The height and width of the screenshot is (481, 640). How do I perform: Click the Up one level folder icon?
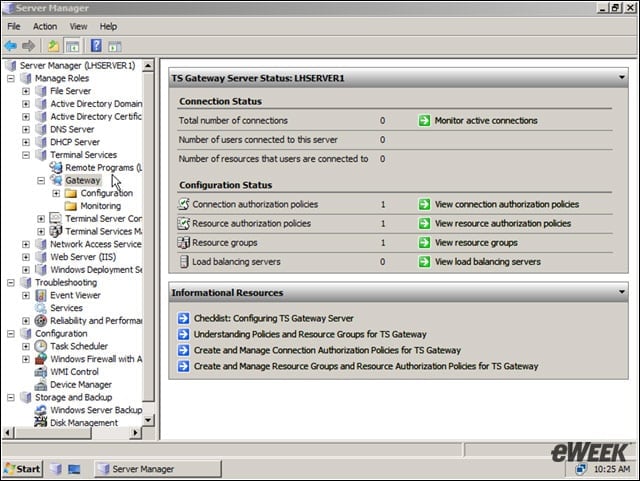[x=53, y=46]
